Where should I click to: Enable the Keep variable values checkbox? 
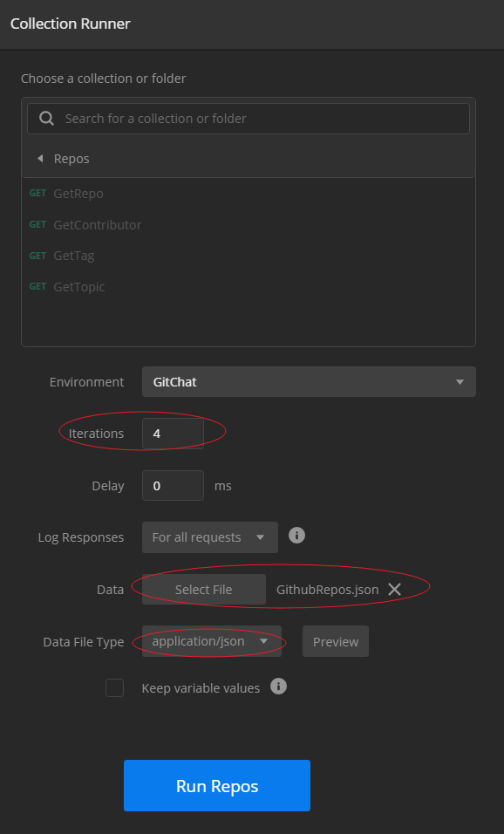115,687
